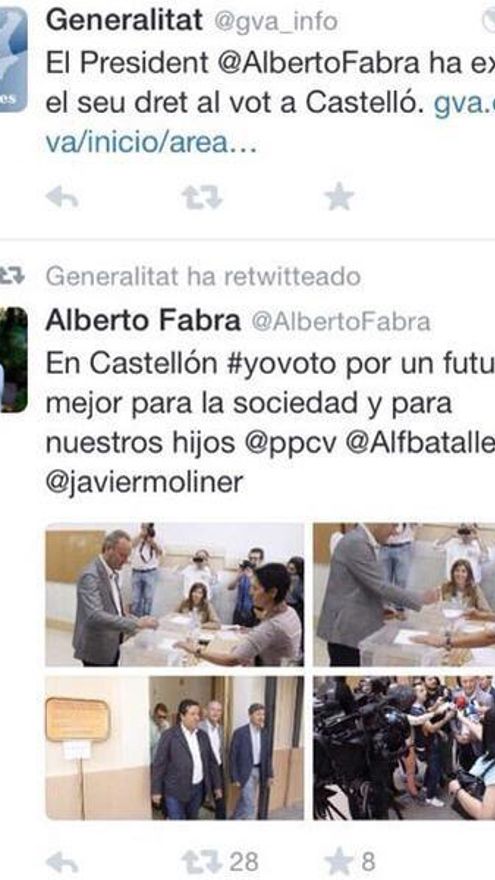Open the Generalitat account name

[x=124, y=21]
